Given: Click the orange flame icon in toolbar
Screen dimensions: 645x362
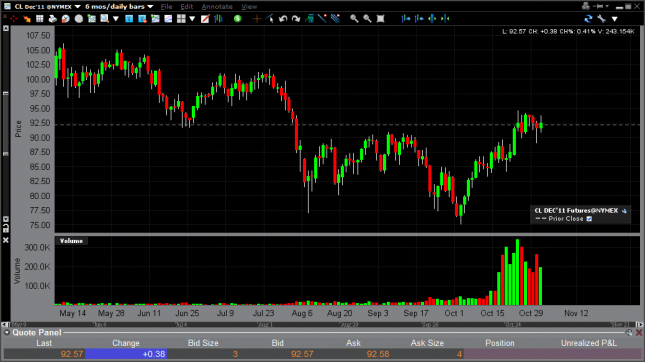Looking at the screenshot, I should (27, 19).
